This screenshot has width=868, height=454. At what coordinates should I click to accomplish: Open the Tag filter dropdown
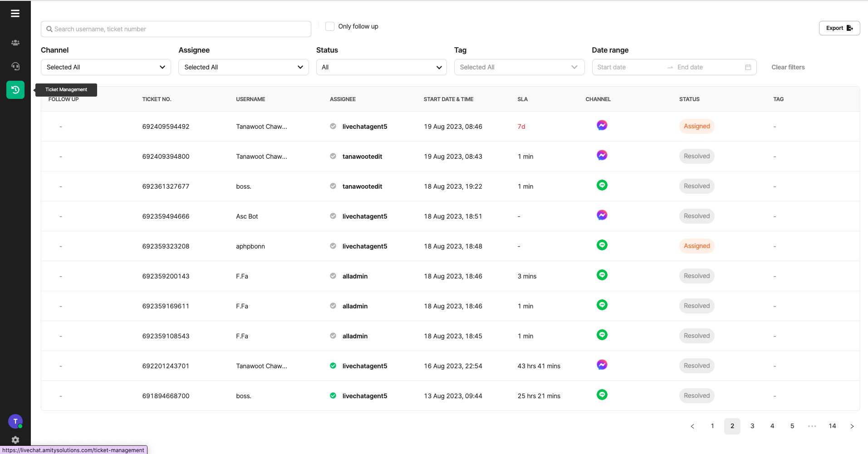click(x=519, y=67)
